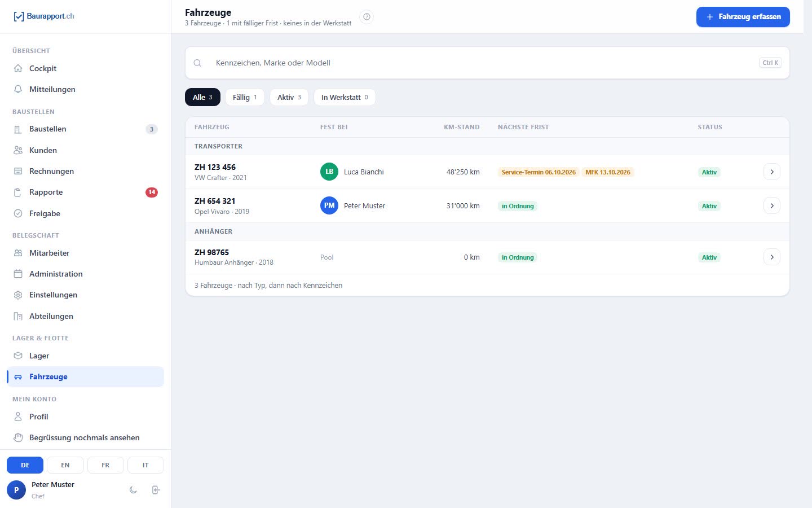Screen dimensions: 812x508
Task: Click the Rechnungen icon in sidebar
Action: 18,171
